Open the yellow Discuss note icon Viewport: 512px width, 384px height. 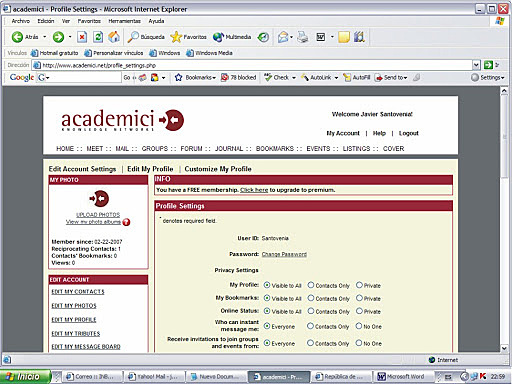(x=344, y=37)
